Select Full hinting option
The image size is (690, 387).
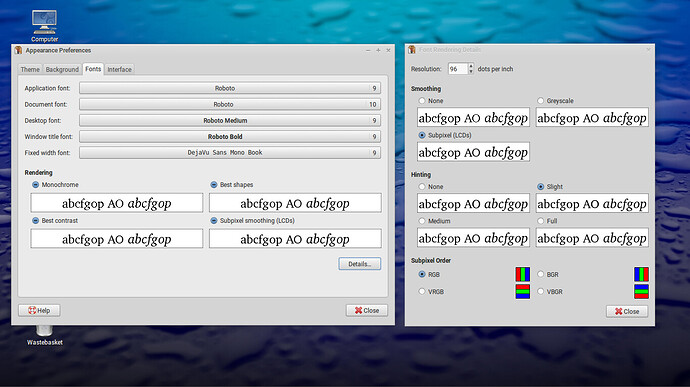[x=540, y=221]
